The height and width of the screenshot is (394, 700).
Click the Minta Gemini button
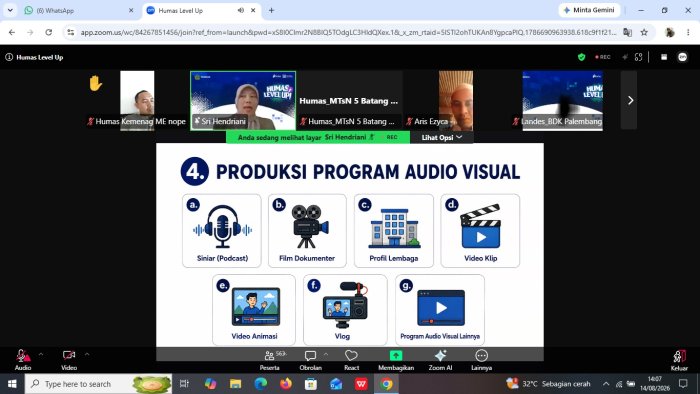click(x=589, y=10)
